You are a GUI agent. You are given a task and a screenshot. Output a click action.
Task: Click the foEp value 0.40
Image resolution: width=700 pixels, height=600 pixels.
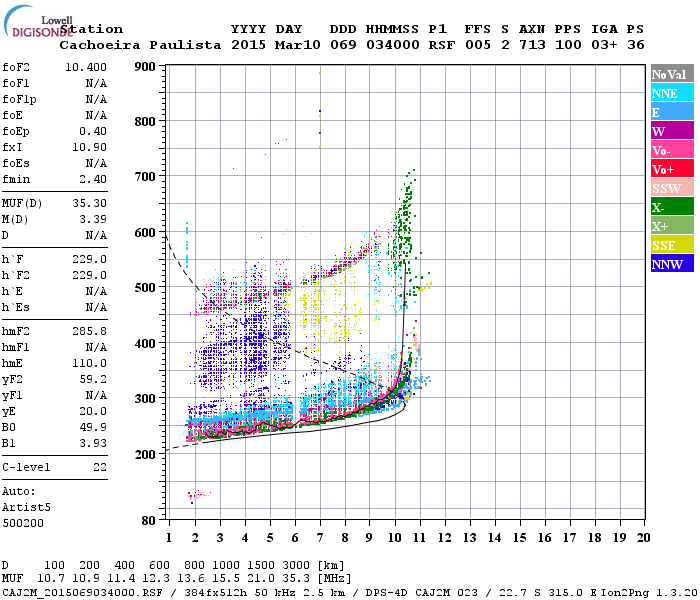click(93, 131)
